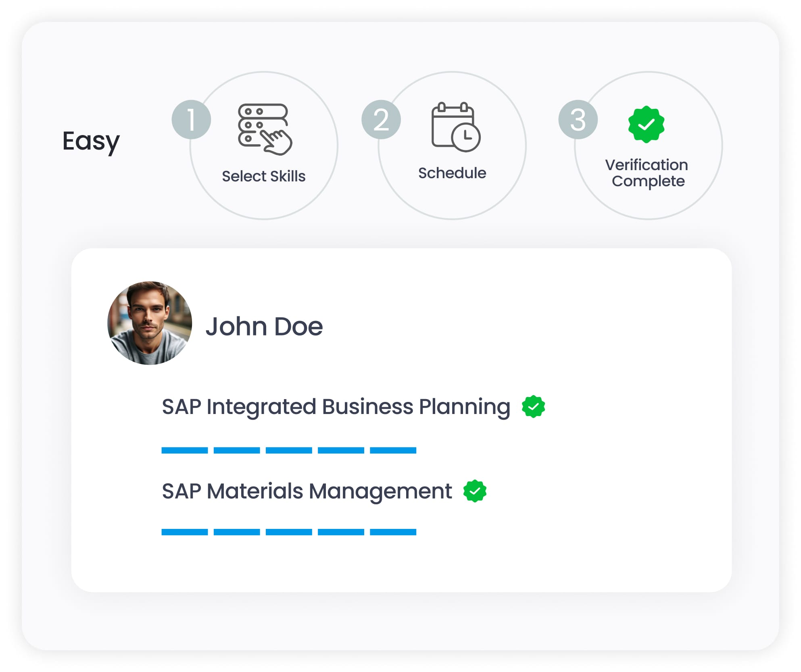Viewport: 801px width, 672px height.
Task: Open John Doe's profile photo
Action: (x=150, y=323)
